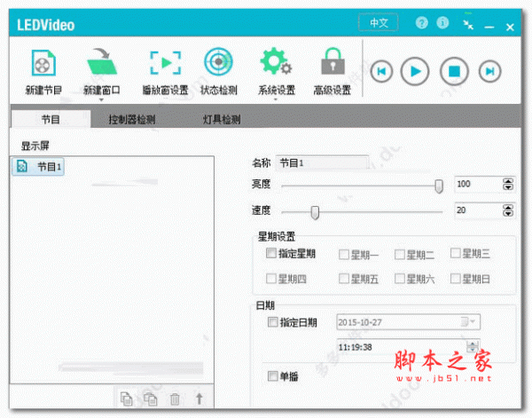Switch to the 控制器检测 tab

pyautogui.click(x=132, y=119)
